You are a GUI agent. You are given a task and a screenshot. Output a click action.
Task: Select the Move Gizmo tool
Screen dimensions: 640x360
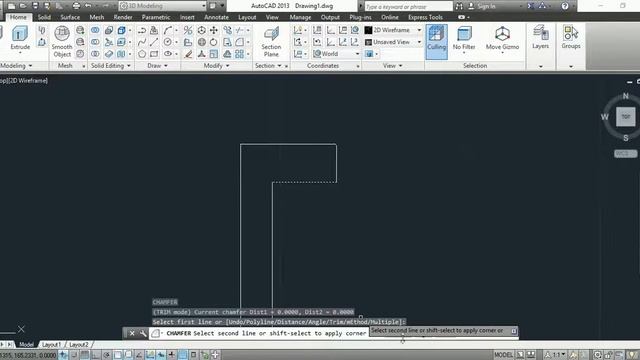(502, 39)
